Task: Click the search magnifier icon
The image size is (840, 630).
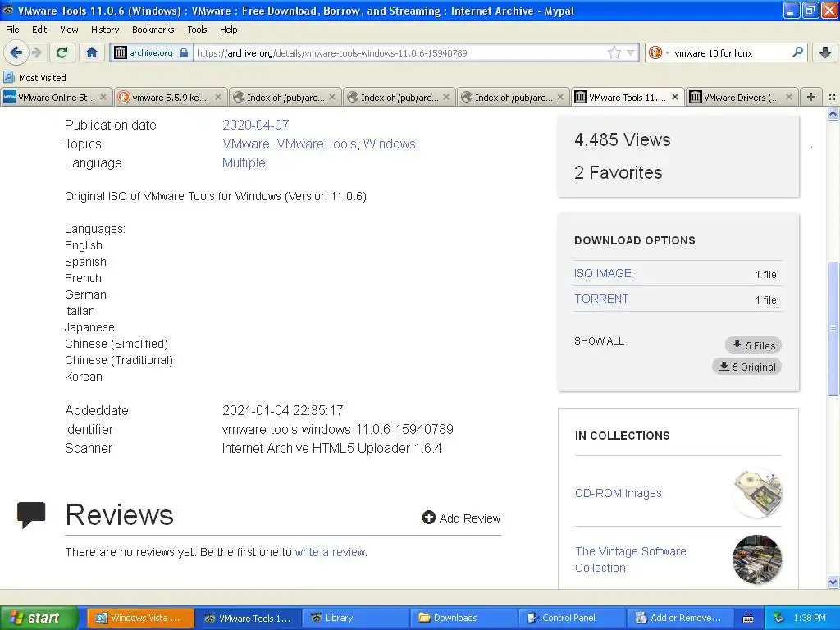Action: pyautogui.click(x=797, y=52)
